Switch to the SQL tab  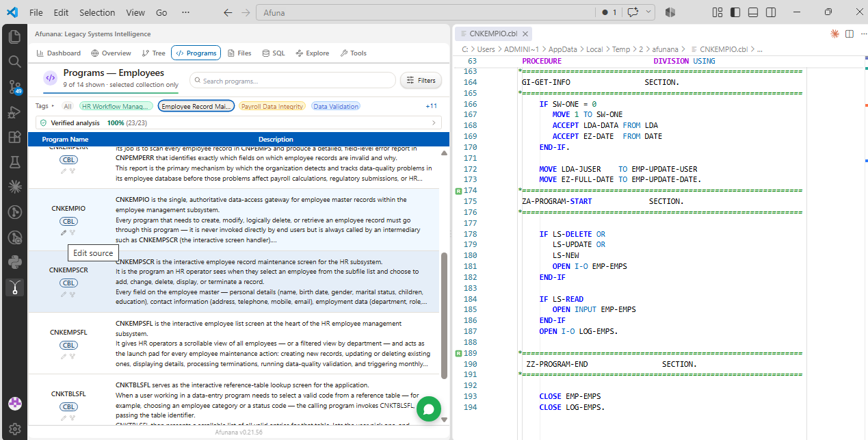tap(274, 53)
